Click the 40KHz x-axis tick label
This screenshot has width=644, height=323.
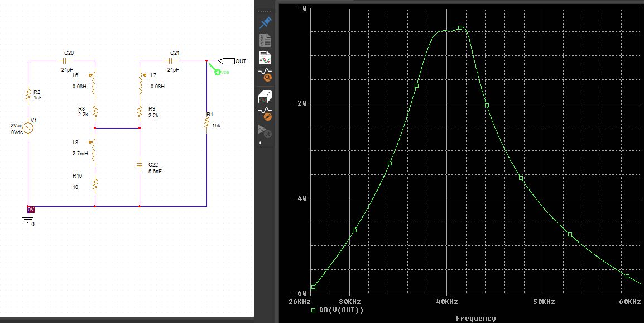[446, 302]
